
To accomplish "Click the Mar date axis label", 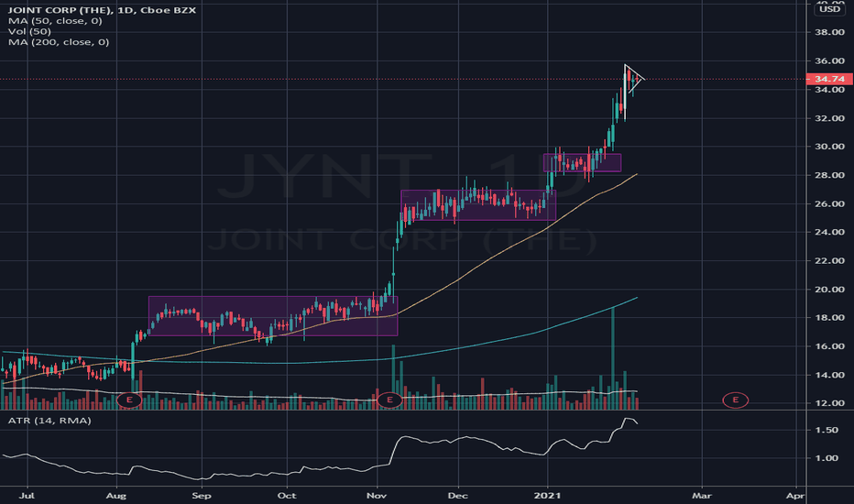I will pos(702,495).
